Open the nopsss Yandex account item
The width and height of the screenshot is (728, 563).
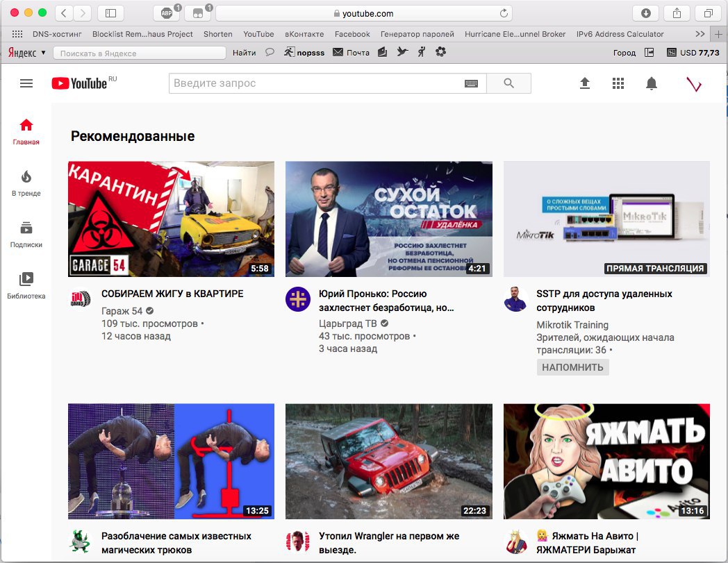(x=304, y=52)
